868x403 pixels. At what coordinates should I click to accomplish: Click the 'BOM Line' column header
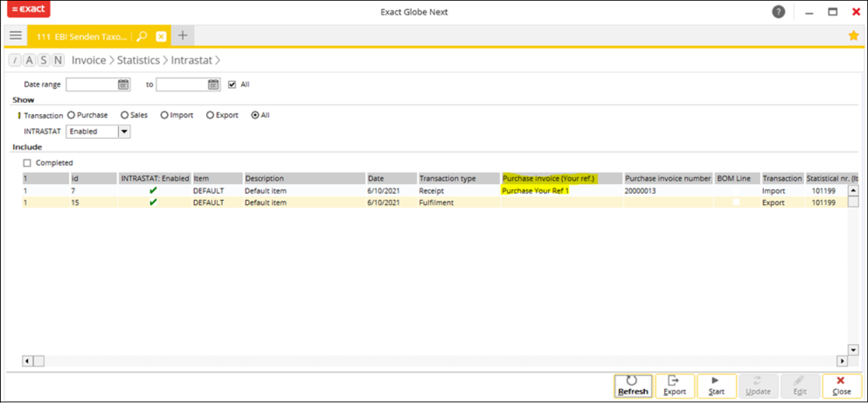(x=737, y=178)
